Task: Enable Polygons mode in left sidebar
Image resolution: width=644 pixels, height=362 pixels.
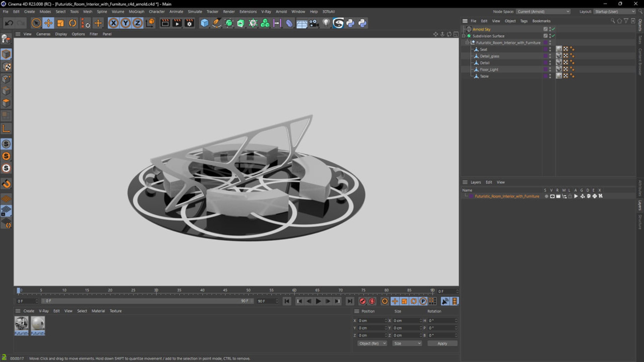Action: [6, 103]
